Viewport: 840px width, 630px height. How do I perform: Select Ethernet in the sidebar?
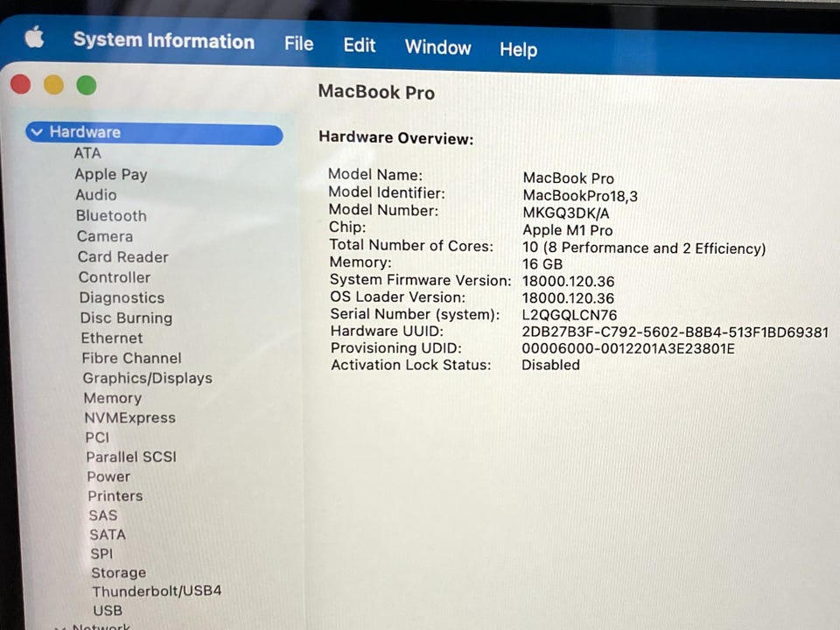tap(112, 338)
